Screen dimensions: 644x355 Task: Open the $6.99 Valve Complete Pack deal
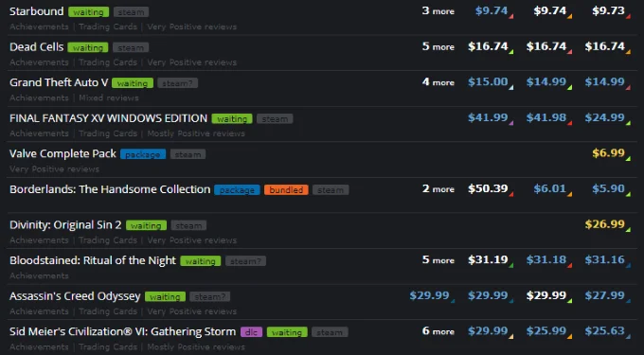(x=609, y=153)
